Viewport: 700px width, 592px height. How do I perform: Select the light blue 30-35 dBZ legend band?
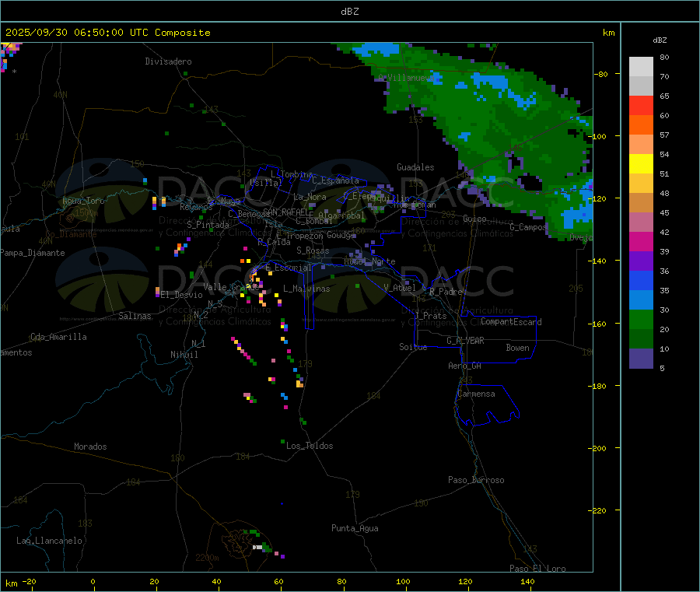click(x=641, y=300)
